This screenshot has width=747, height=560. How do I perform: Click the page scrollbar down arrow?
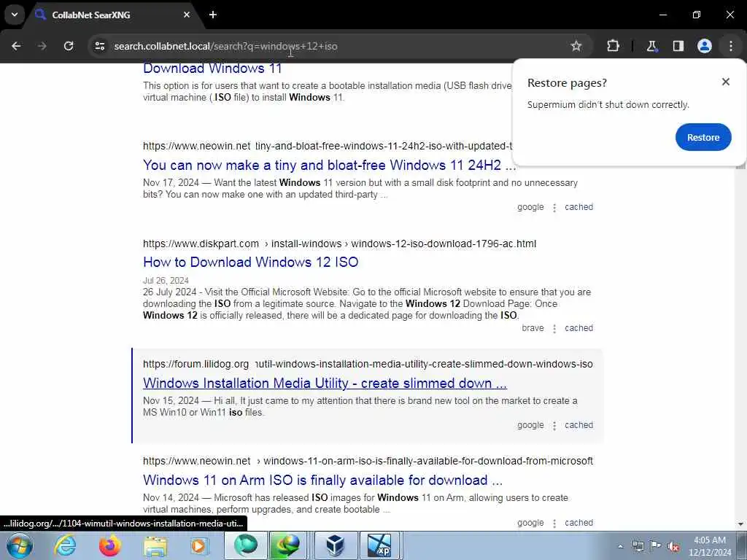click(x=740, y=524)
